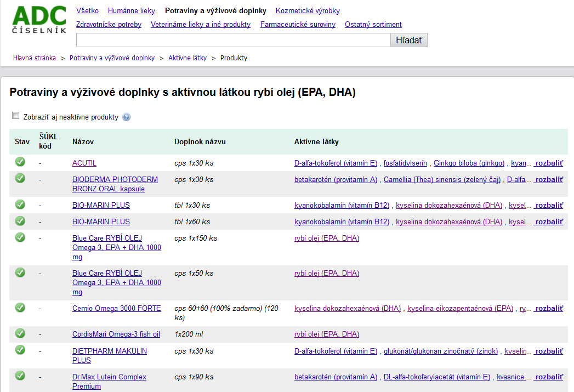Open kyanokobalamín (vitamín B12) in tbl 1x30 row
The width and height of the screenshot is (574, 392).
[x=342, y=206]
